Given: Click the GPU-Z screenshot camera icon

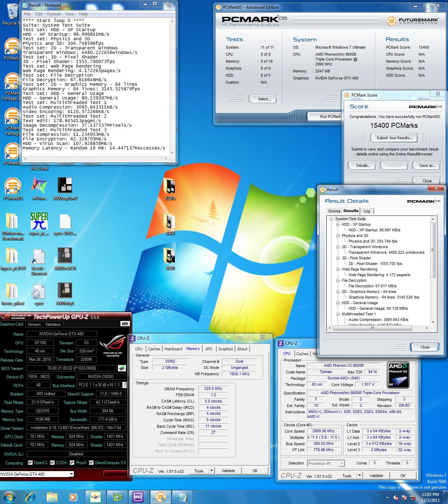Looking at the screenshot, I should tap(125, 324).
